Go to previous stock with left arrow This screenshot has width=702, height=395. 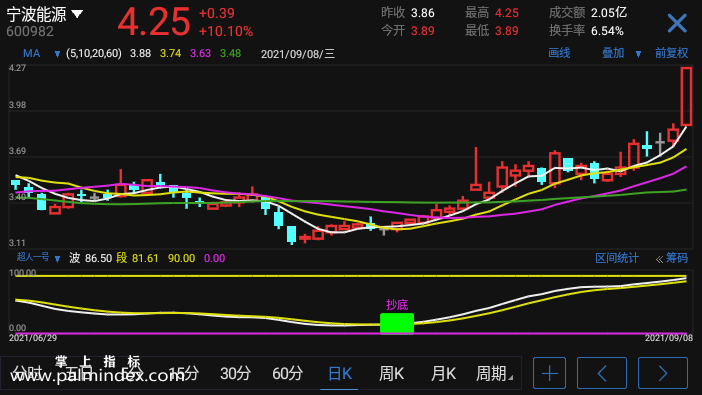(x=602, y=373)
